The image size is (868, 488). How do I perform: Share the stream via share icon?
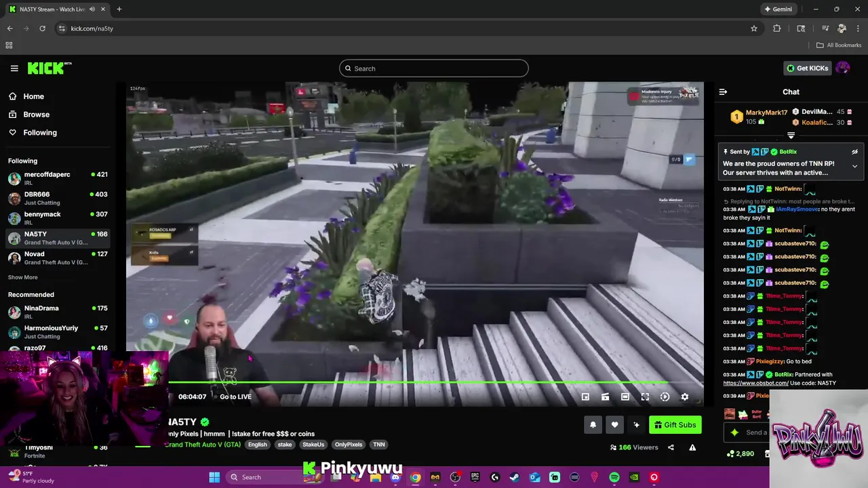pyautogui.click(x=671, y=447)
